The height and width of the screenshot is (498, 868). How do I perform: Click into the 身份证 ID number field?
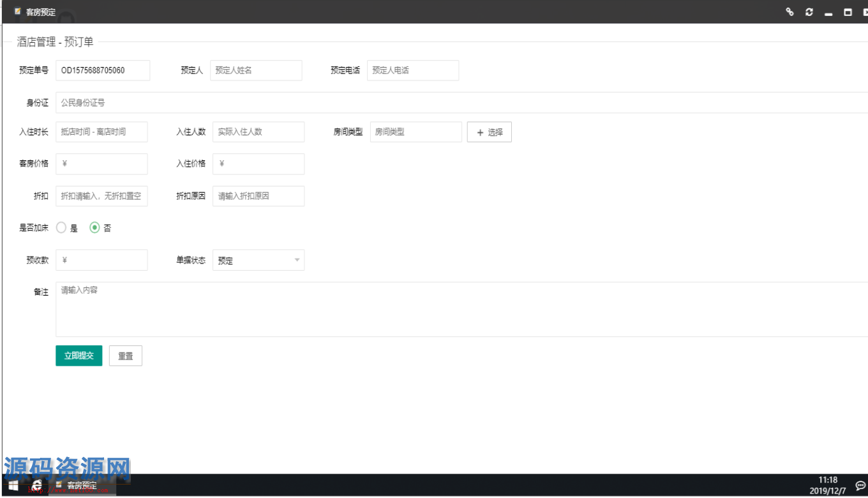point(460,103)
